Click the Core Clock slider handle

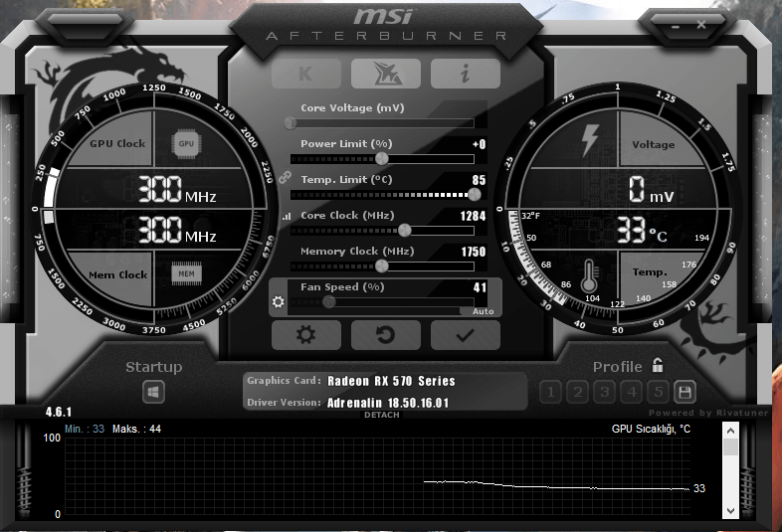coord(405,231)
